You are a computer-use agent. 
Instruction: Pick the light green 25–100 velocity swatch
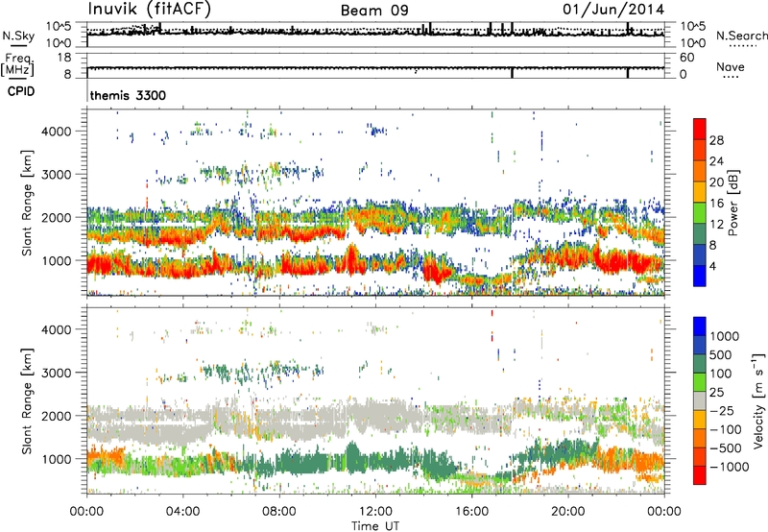point(700,382)
